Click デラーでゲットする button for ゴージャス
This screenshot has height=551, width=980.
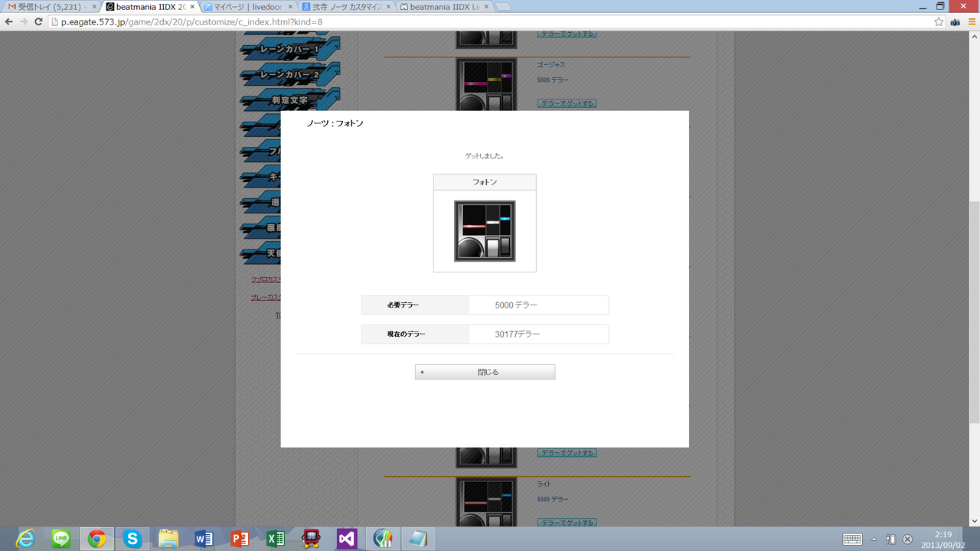coord(567,103)
